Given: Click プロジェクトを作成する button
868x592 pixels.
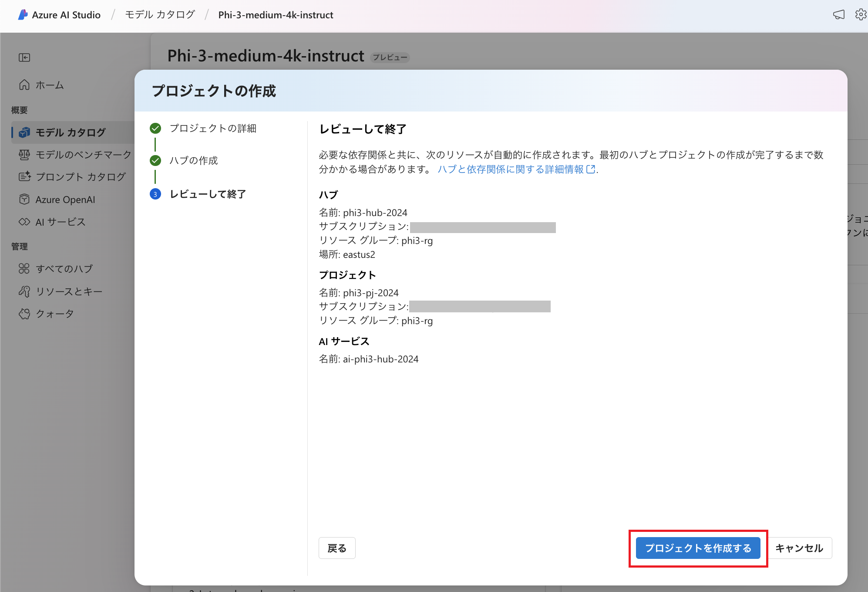Looking at the screenshot, I should [x=698, y=548].
